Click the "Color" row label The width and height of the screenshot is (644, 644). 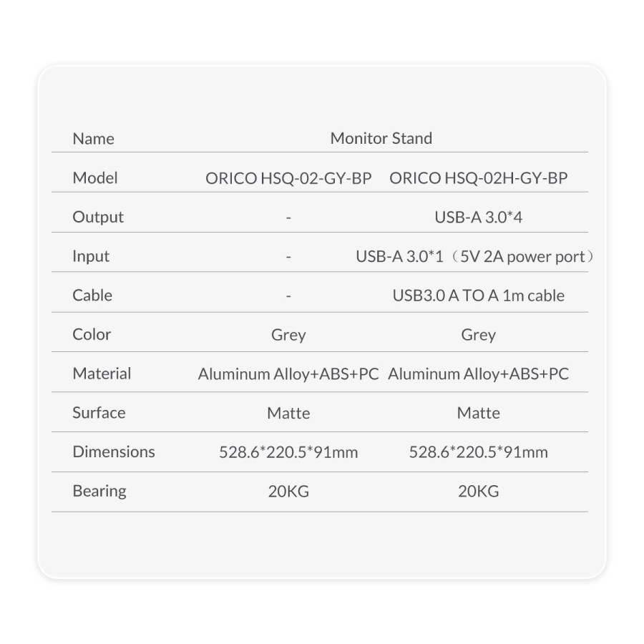click(92, 334)
